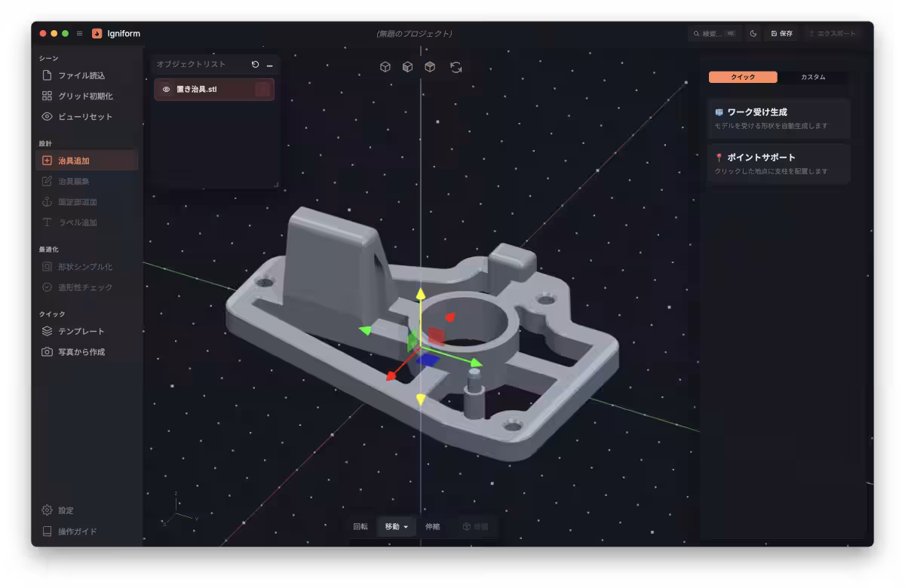905x588 pixels.
Task: Click the dimmed cube button right of 伸縮
Action: [475, 526]
